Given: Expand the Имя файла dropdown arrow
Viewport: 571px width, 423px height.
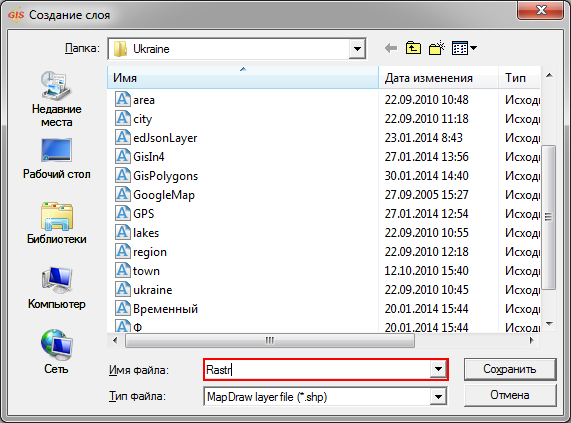Looking at the screenshot, I should point(438,370).
